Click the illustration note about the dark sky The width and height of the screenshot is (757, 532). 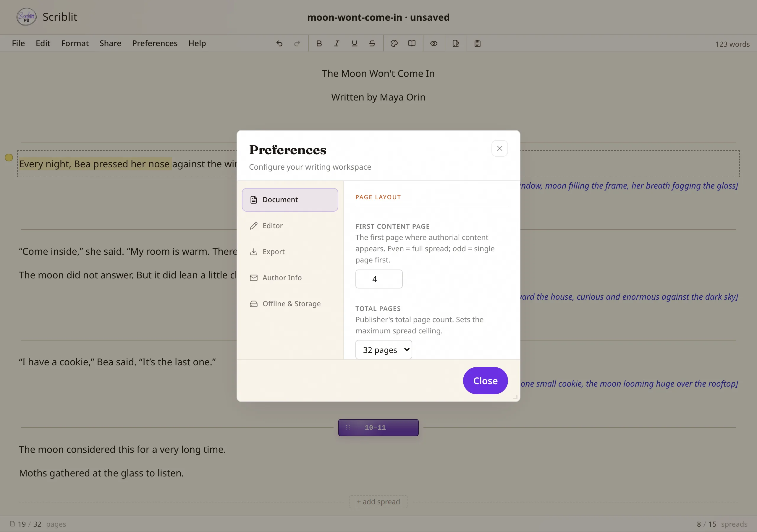coord(629,297)
